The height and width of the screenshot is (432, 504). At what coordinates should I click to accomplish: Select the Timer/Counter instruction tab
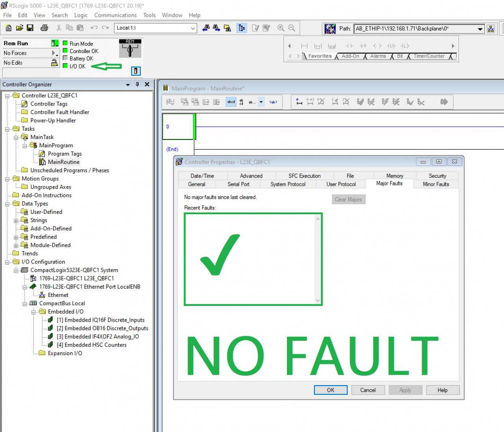429,56
